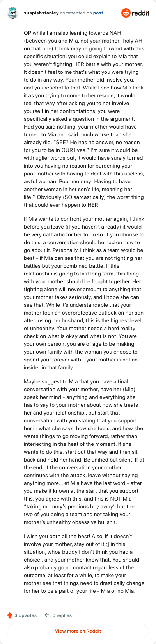Image resolution: width=156 pixels, height=644 pixels.
Task: Click the "3 upvotes" count
Action: (x=26, y=615)
